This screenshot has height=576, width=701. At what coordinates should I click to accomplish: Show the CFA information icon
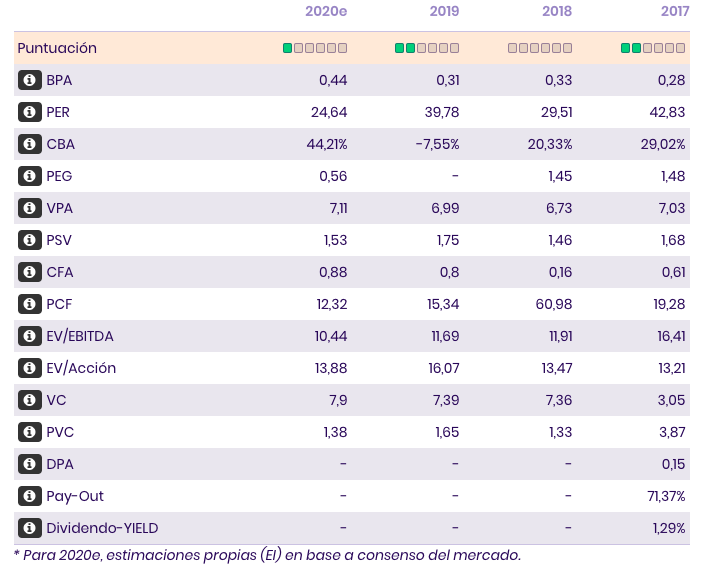(30, 272)
